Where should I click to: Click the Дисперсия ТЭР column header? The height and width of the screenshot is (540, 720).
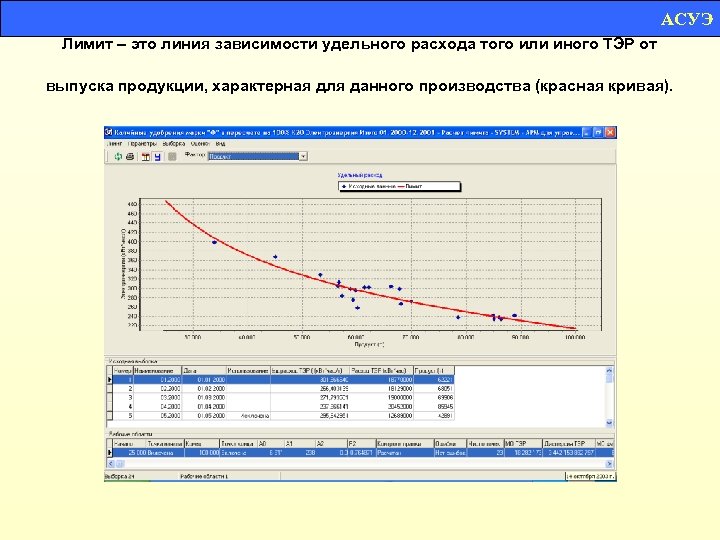568,444
